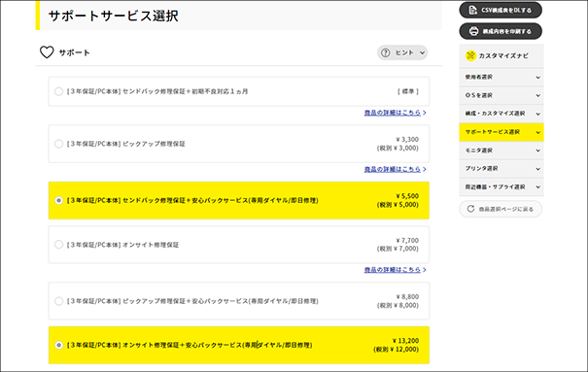This screenshot has width=588, height=372.
Task: Select センドバック修理保証+初期不良対応1ヵ月 standard radio
Action: tap(59, 91)
